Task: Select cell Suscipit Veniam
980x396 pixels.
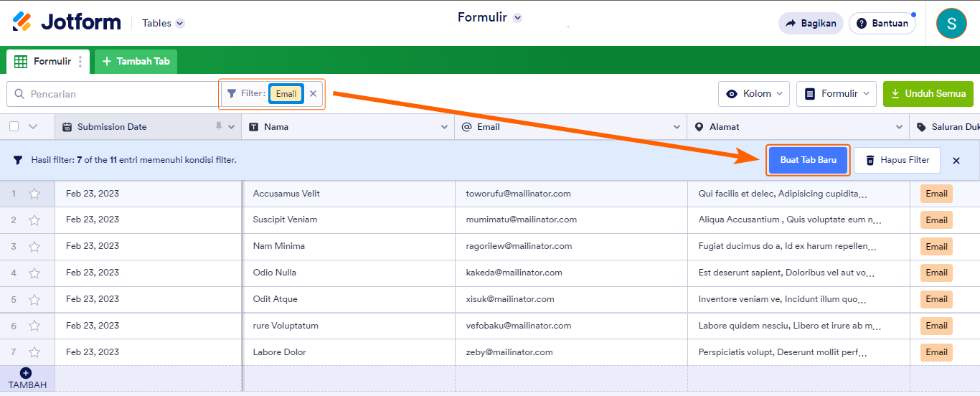Action: pyautogui.click(x=349, y=220)
